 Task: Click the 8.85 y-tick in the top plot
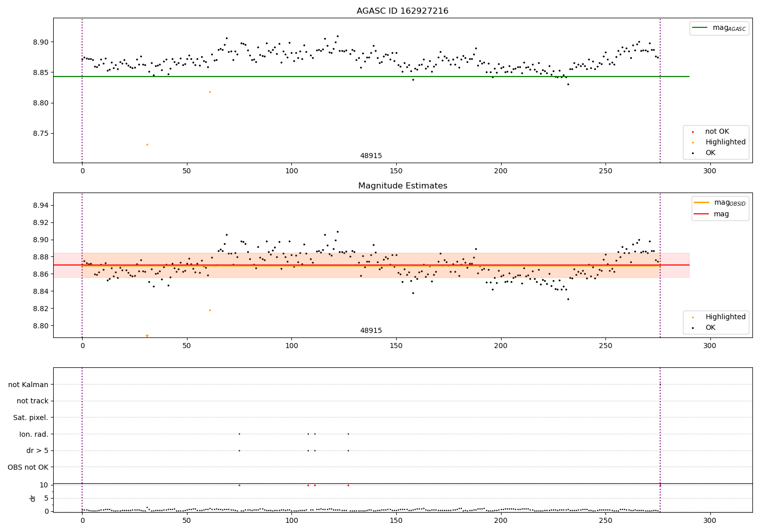click(40, 73)
